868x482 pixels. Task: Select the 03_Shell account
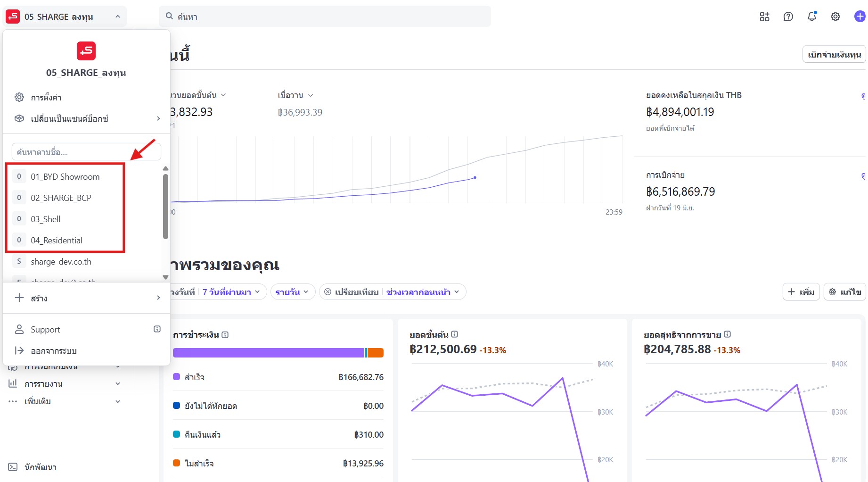click(x=46, y=219)
